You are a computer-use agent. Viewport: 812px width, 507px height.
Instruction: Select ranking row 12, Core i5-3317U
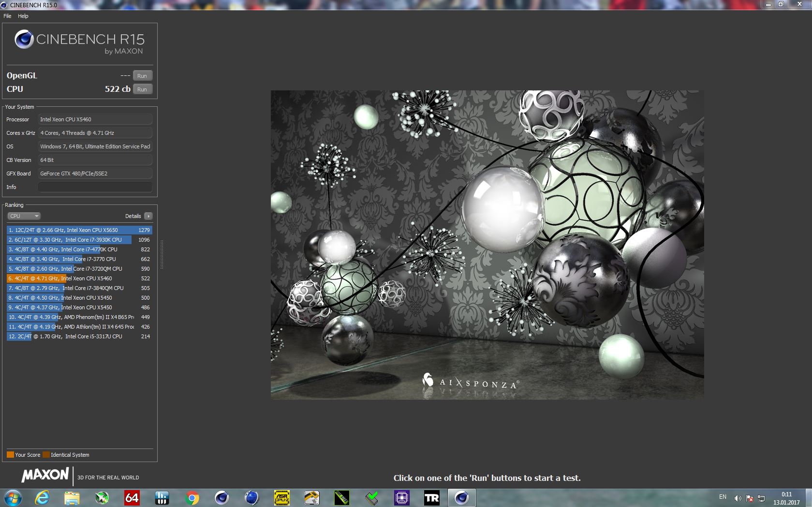click(x=79, y=336)
